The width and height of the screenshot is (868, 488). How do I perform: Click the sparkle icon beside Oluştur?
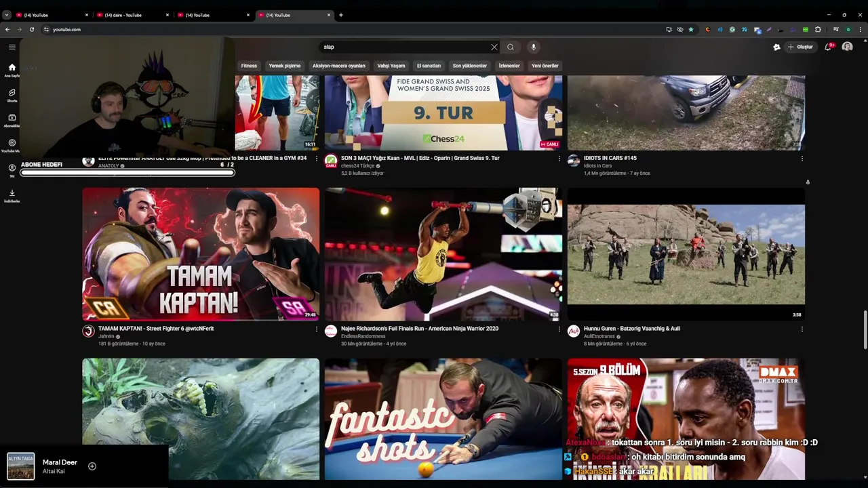pos(776,47)
